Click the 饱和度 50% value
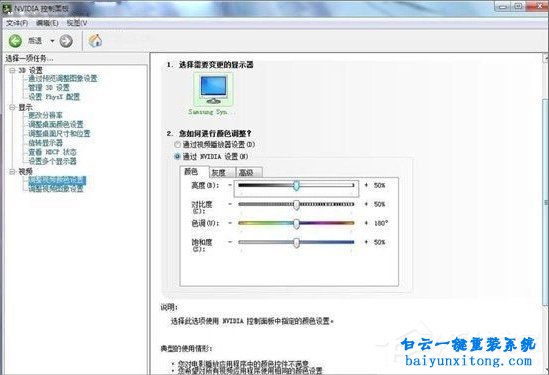 pyautogui.click(x=379, y=242)
